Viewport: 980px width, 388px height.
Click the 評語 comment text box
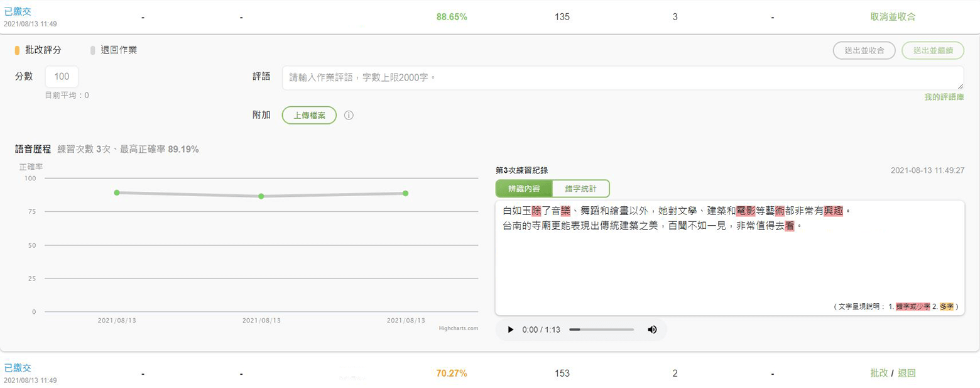click(x=622, y=77)
